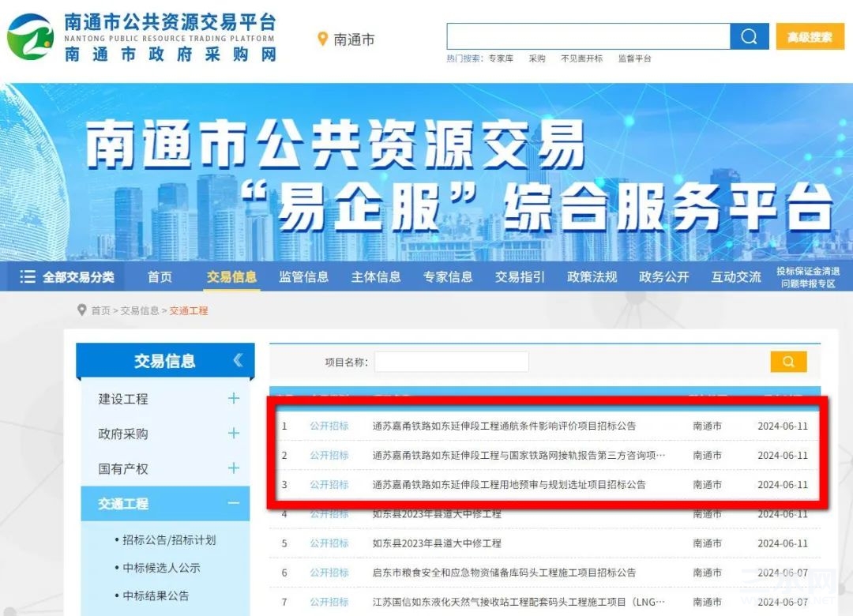The width and height of the screenshot is (853, 616).
Task: Open the 投标保证金清退问题举报专区 link
Action: tap(808, 277)
